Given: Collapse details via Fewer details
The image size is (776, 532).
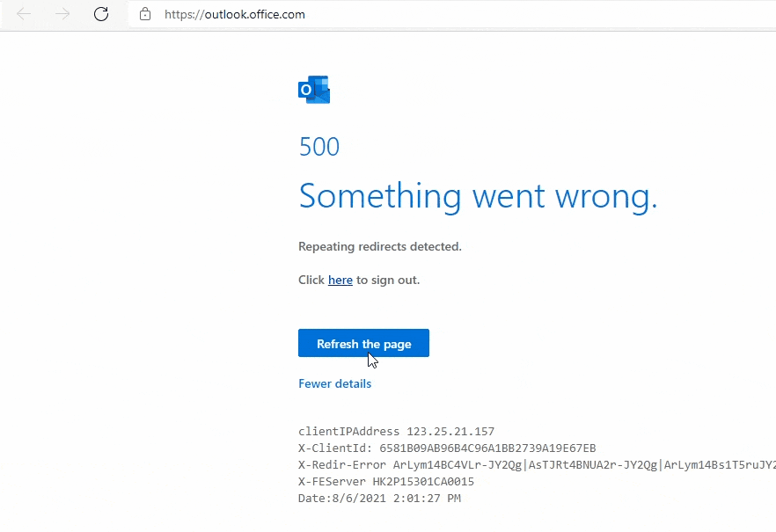Looking at the screenshot, I should click(x=334, y=383).
